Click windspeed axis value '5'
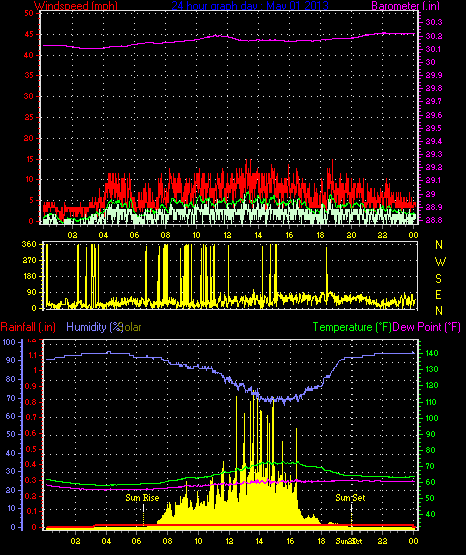 tap(31, 200)
